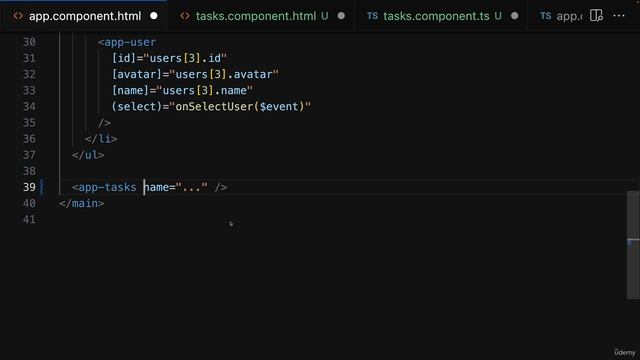Screen dimensions: 640x360
Task: Open the editor More Actions ellipsis menu
Action: click(x=619, y=16)
